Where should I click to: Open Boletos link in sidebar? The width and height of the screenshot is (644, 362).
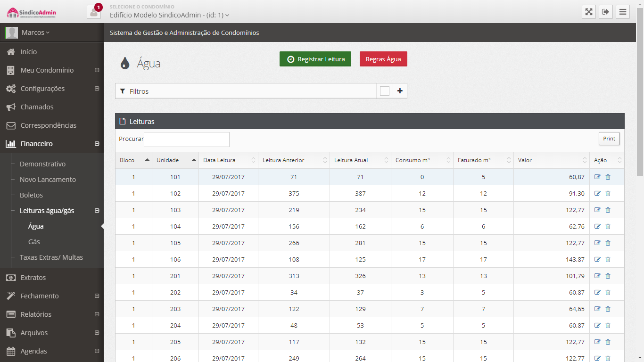point(31,195)
